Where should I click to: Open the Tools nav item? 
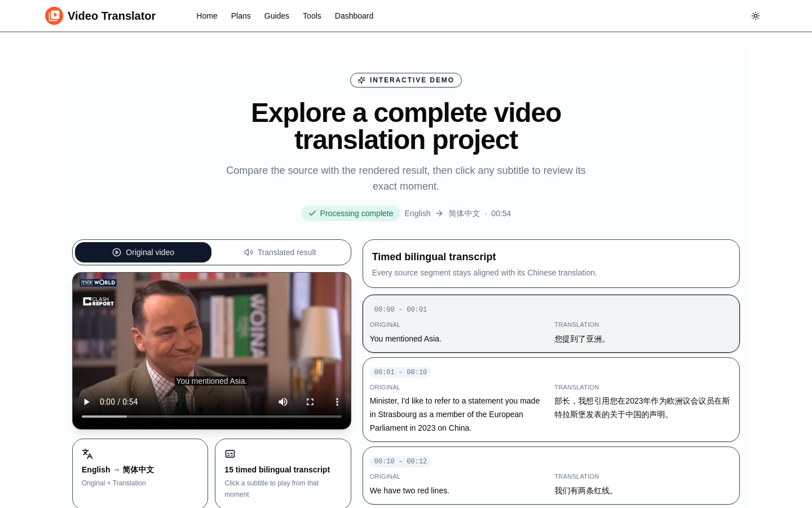tap(312, 16)
